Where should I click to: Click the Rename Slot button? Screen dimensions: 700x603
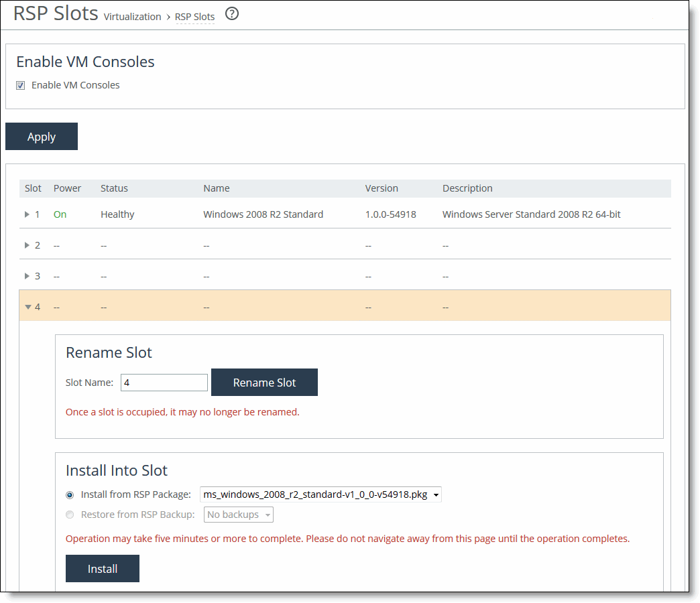tap(264, 383)
